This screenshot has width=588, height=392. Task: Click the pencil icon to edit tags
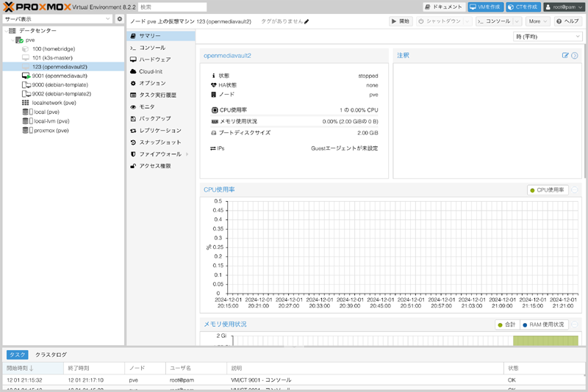coord(306,22)
